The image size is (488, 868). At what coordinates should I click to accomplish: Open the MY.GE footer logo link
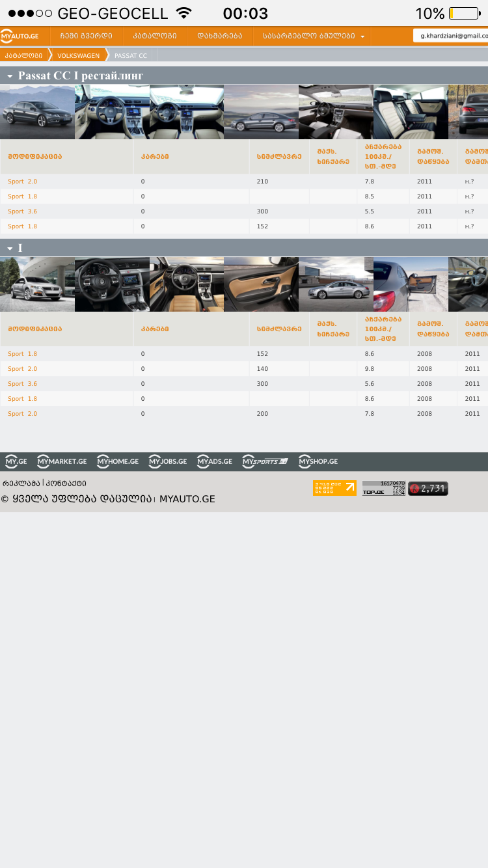(x=16, y=461)
